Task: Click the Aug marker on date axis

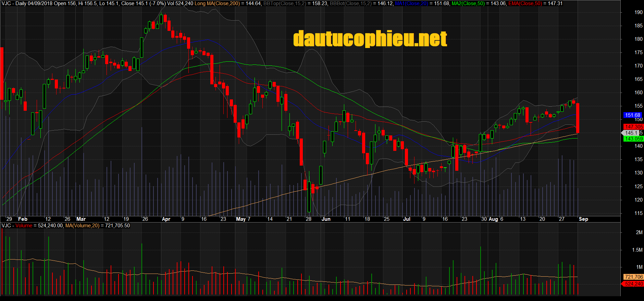Action: coord(493,219)
